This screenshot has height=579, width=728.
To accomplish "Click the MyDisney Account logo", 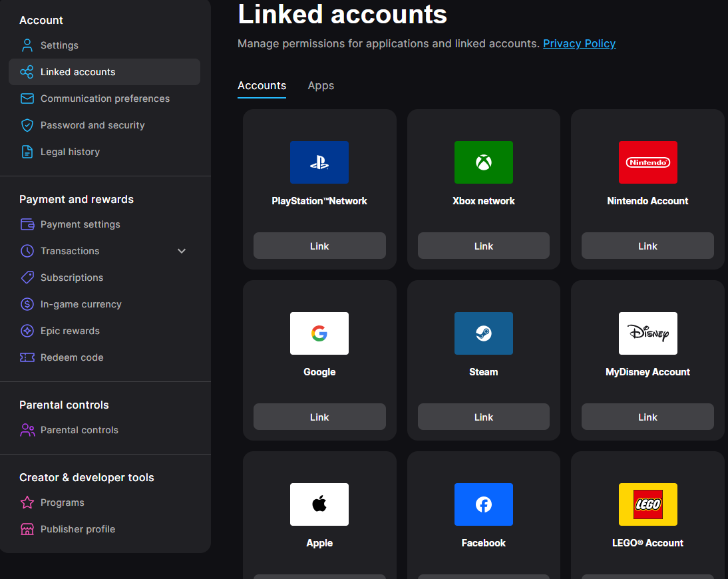I will 647,333.
